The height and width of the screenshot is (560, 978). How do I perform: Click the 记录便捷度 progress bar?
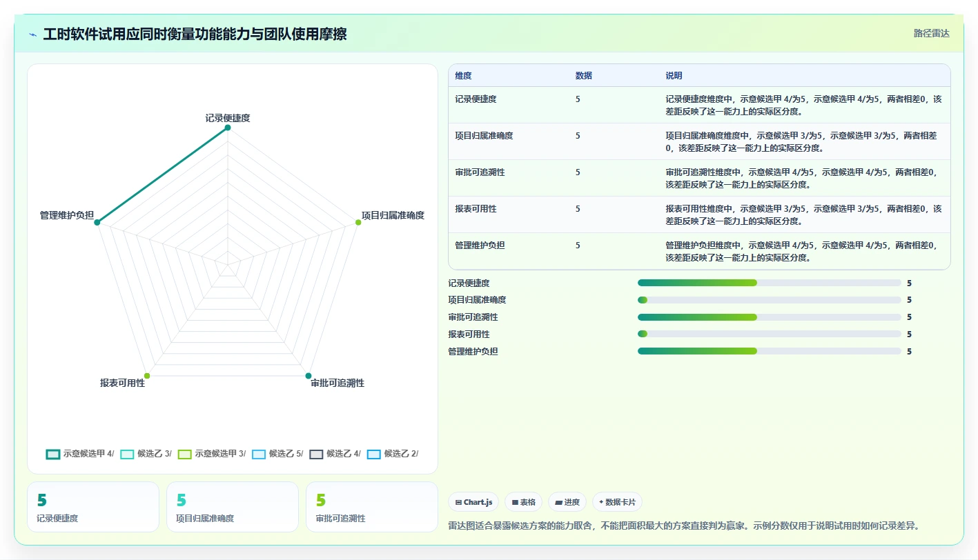point(770,283)
